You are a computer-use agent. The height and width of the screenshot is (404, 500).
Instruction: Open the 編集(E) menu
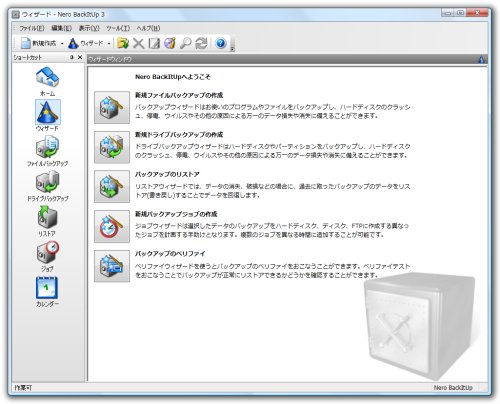click(x=62, y=28)
